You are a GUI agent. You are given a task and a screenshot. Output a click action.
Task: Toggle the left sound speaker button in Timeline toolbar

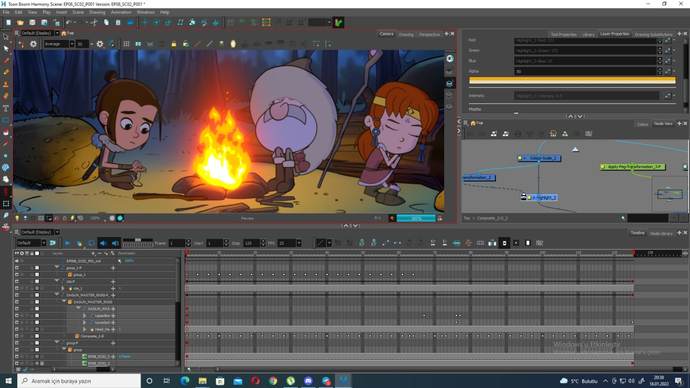coord(103,243)
